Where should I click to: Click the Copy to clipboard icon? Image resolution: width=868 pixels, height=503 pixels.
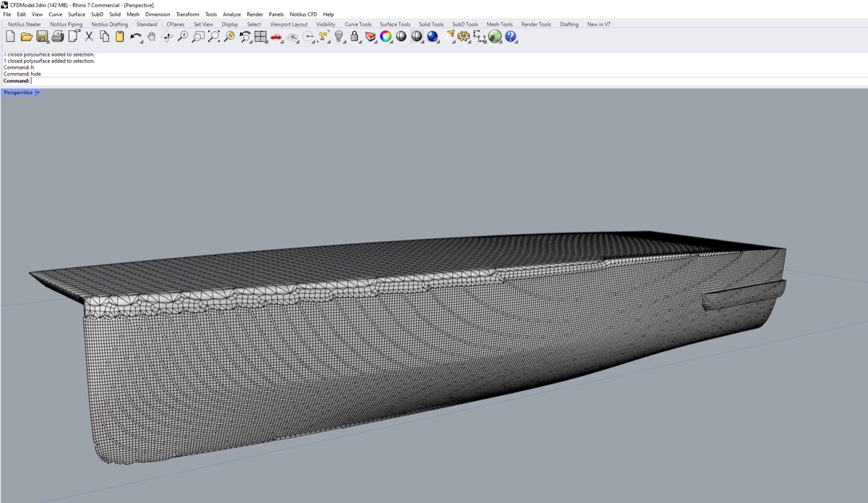point(104,36)
